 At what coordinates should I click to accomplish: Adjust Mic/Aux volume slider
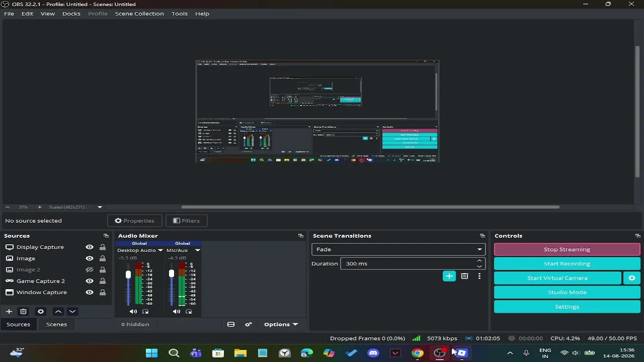tap(172, 274)
